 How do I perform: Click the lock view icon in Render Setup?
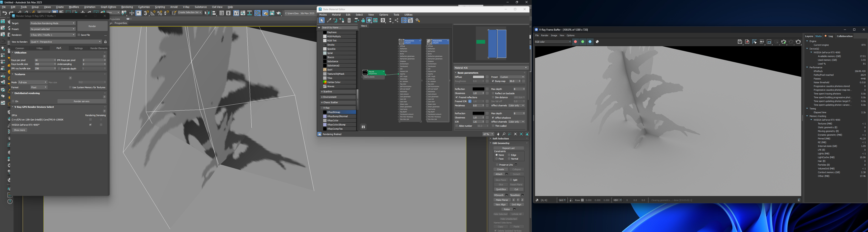(x=105, y=42)
